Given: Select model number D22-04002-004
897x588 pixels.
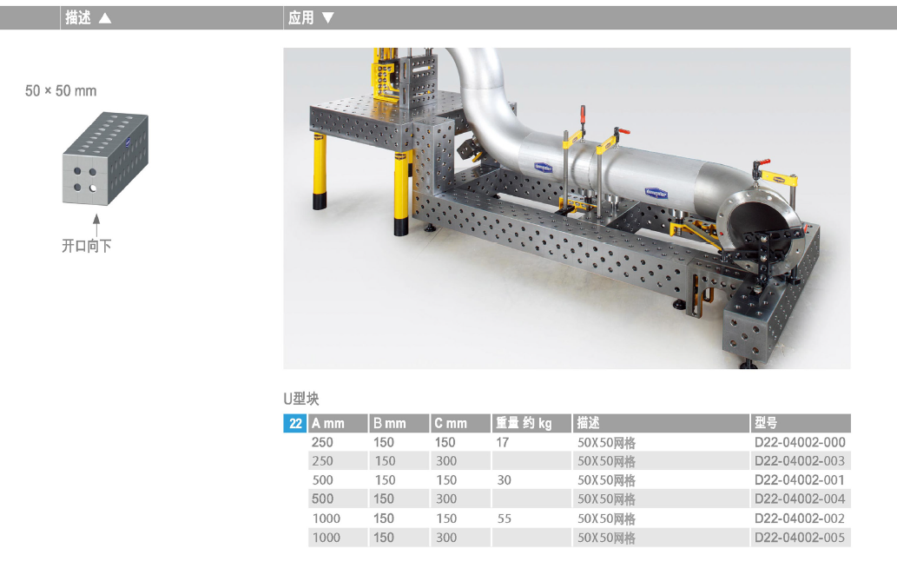Looking at the screenshot, I should click(x=800, y=499).
